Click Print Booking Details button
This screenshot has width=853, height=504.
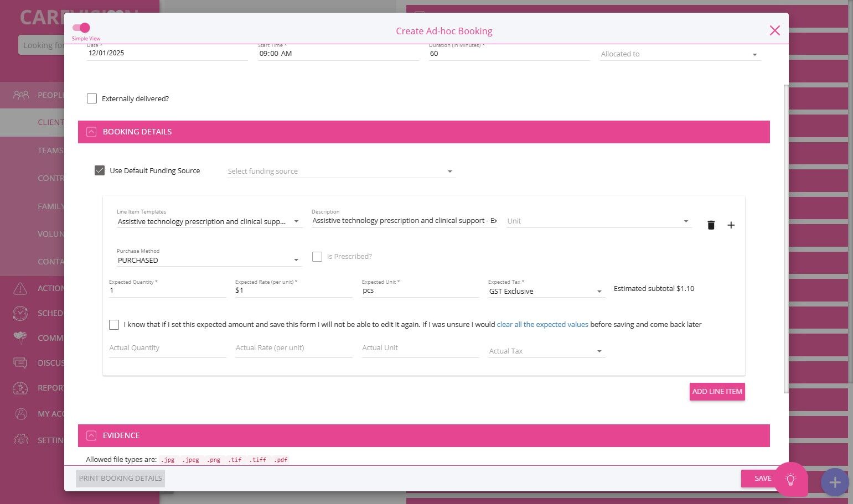120,479
